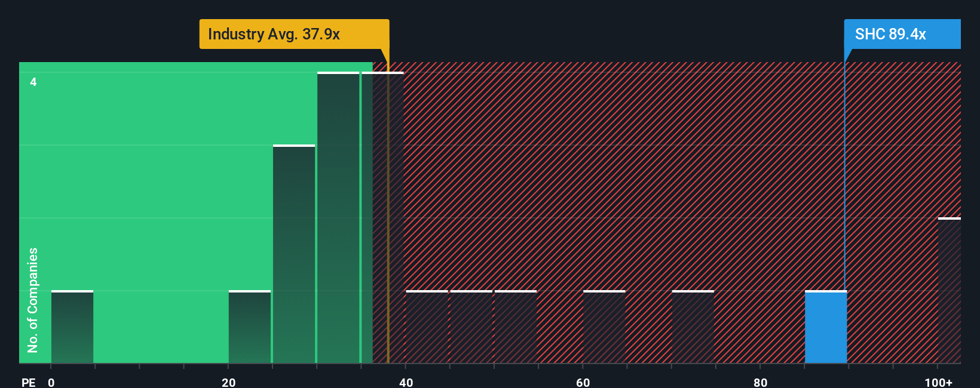Click the x-axis value 80
The image size is (980, 388).
tap(761, 382)
